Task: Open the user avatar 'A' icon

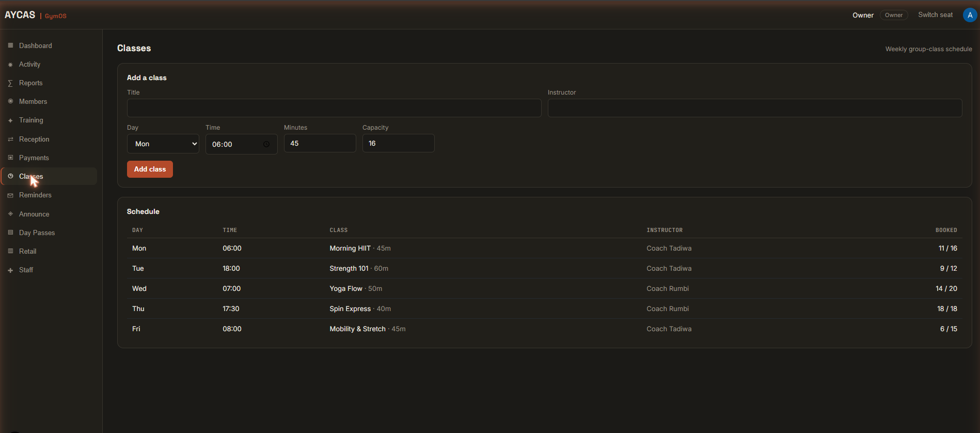Action: 970,15
